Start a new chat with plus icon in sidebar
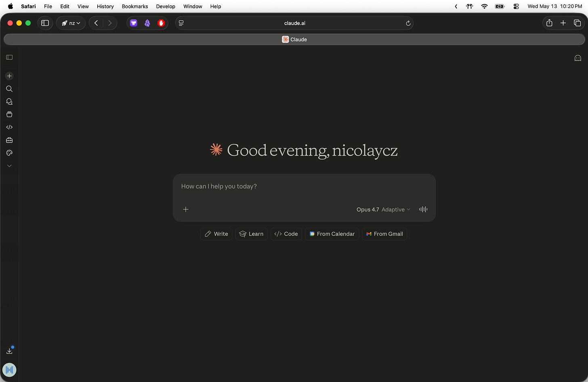This screenshot has width=588, height=382. (x=9, y=76)
